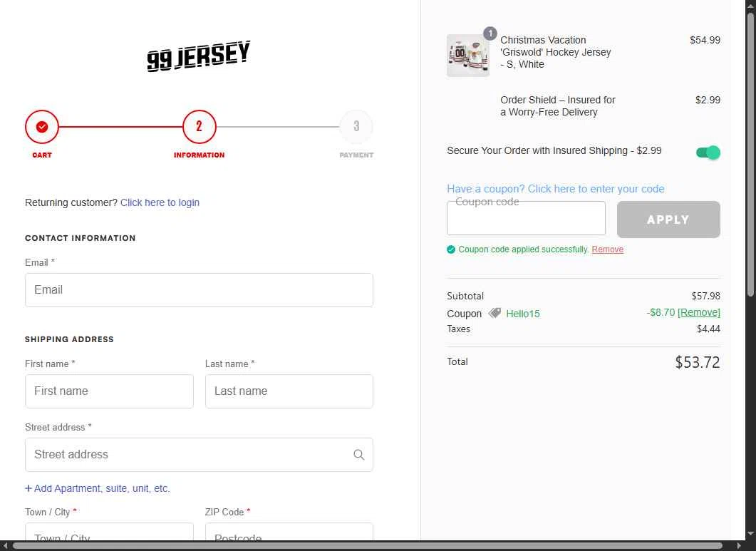Click the green success check icon
The height and width of the screenshot is (551, 756).
(451, 249)
